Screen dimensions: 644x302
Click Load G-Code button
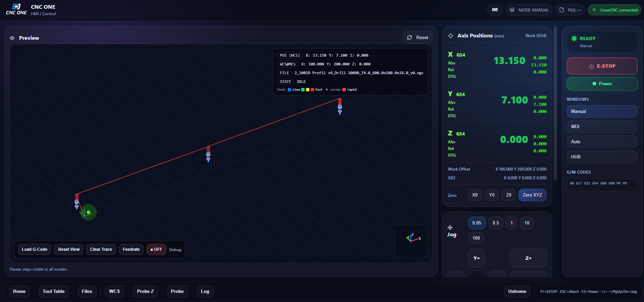(34, 249)
